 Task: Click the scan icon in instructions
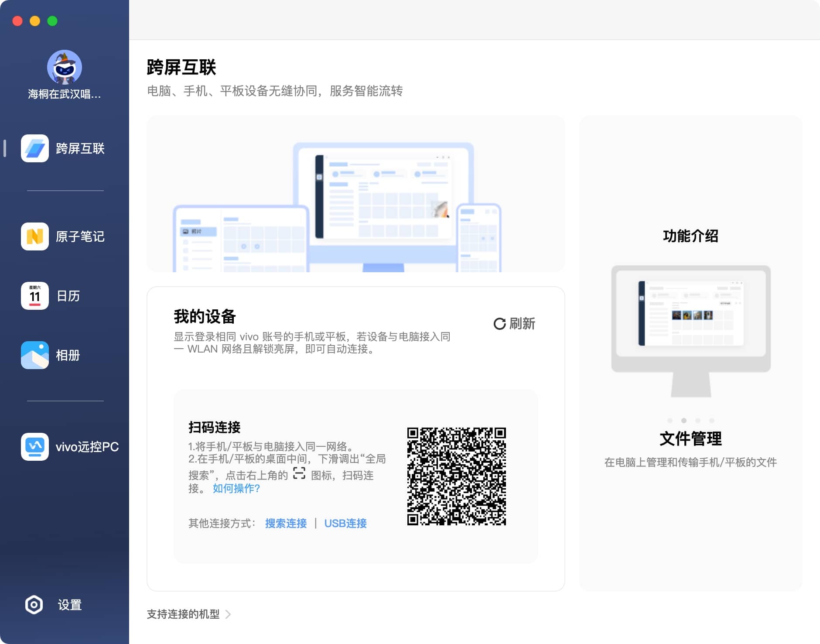(299, 473)
